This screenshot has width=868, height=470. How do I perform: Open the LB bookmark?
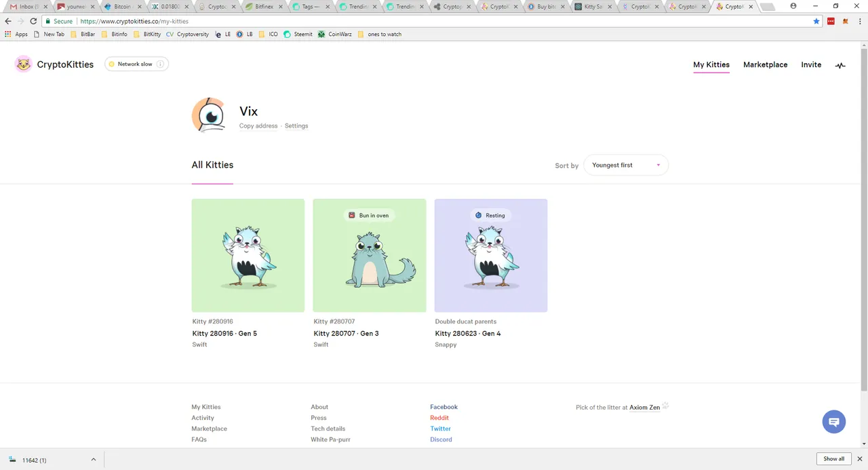[245, 34]
